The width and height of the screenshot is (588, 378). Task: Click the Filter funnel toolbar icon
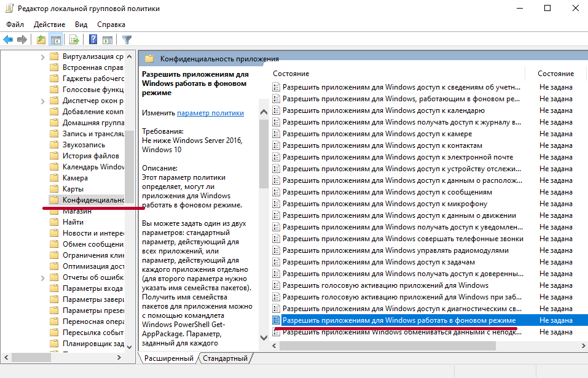tap(127, 39)
